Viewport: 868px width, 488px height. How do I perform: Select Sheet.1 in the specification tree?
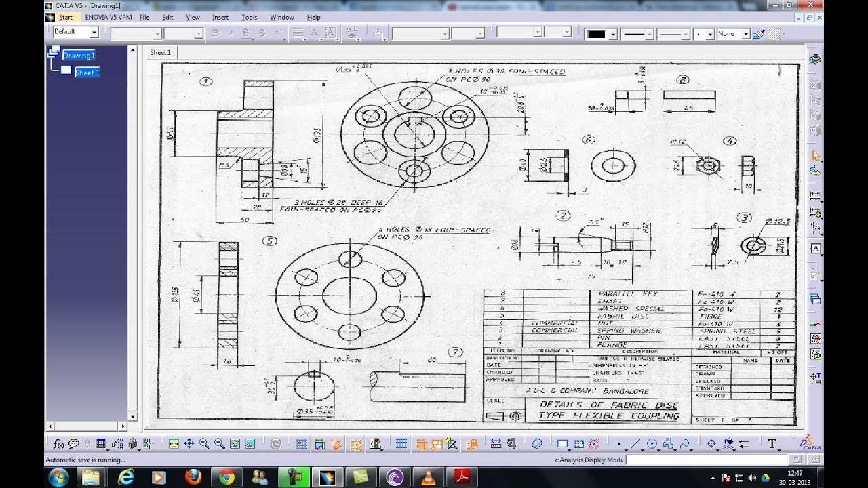(87, 73)
